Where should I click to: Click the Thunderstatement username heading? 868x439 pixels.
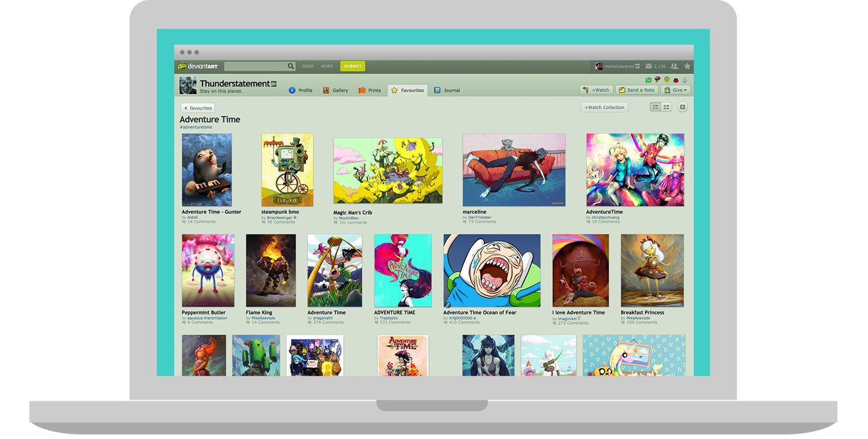[235, 83]
